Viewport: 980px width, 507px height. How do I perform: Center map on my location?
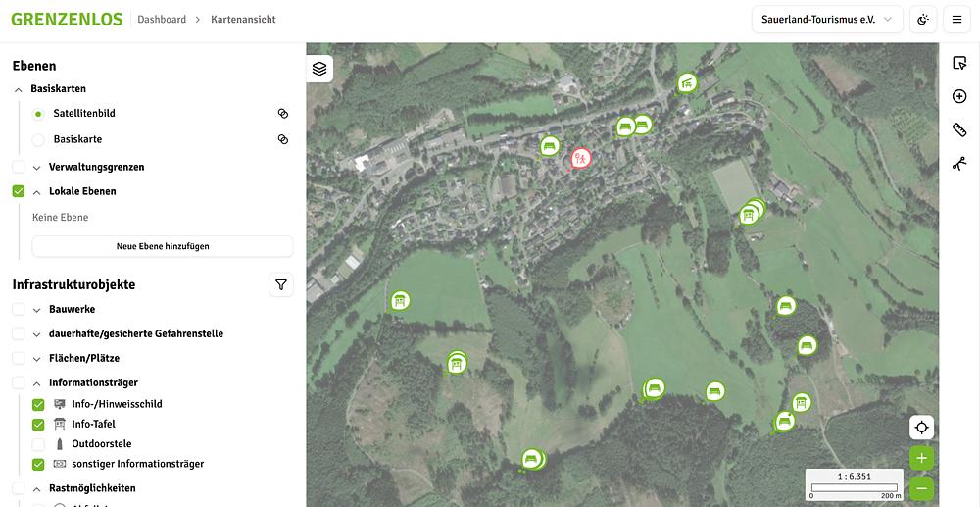[921, 428]
